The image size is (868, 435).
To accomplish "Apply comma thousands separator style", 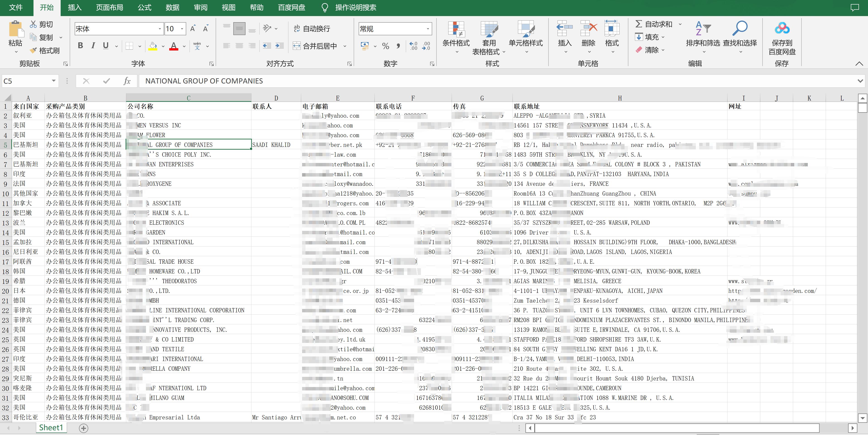I will tap(398, 46).
